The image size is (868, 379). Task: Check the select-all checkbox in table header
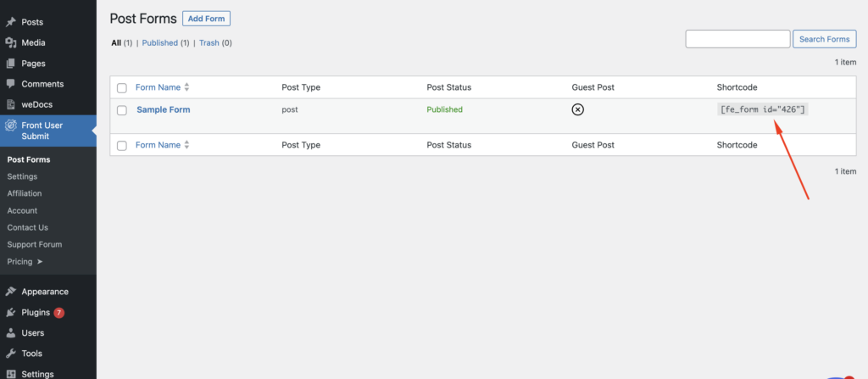click(x=122, y=88)
